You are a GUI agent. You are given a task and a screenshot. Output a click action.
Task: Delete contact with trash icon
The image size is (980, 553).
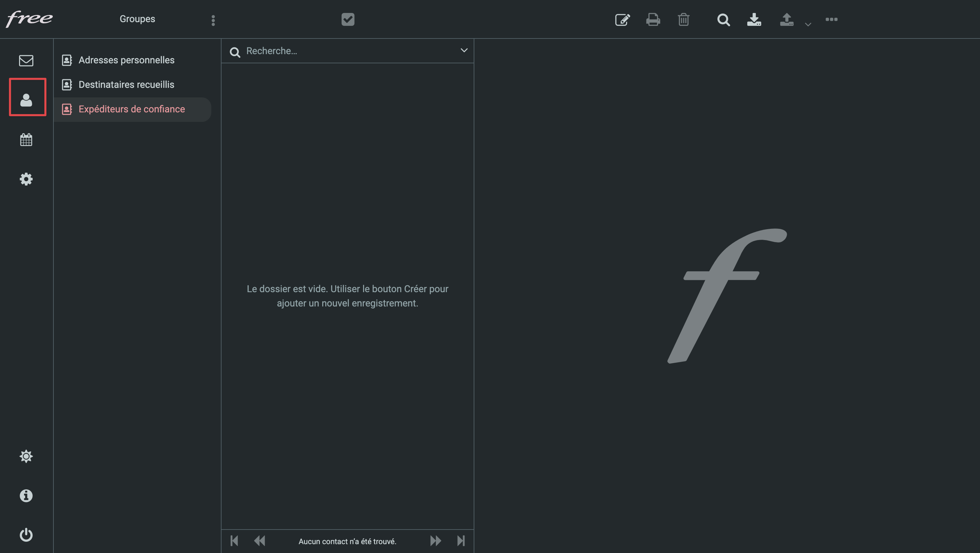[x=684, y=19]
